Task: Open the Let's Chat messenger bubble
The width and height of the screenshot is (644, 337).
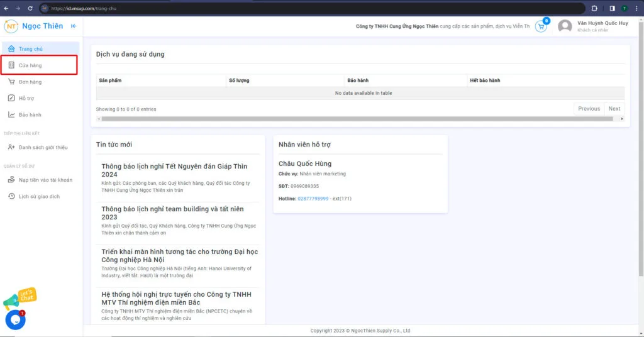Action: pyautogui.click(x=15, y=319)
